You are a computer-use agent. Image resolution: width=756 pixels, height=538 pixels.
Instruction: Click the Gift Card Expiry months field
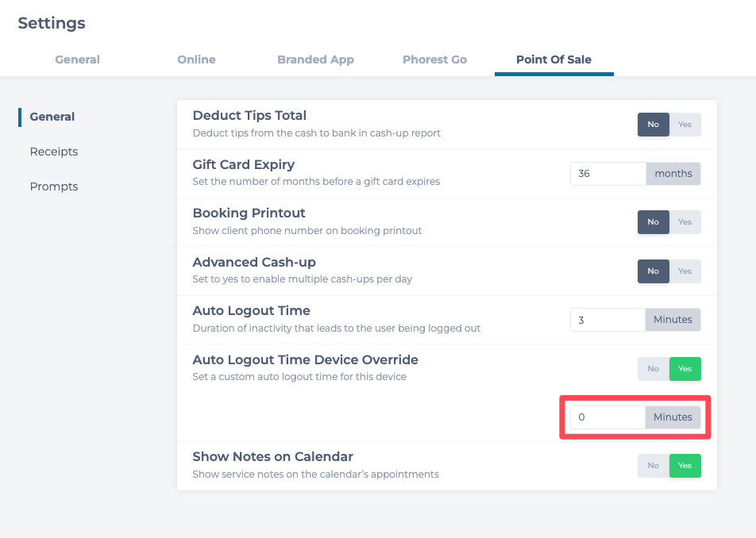tap(607, 174)
